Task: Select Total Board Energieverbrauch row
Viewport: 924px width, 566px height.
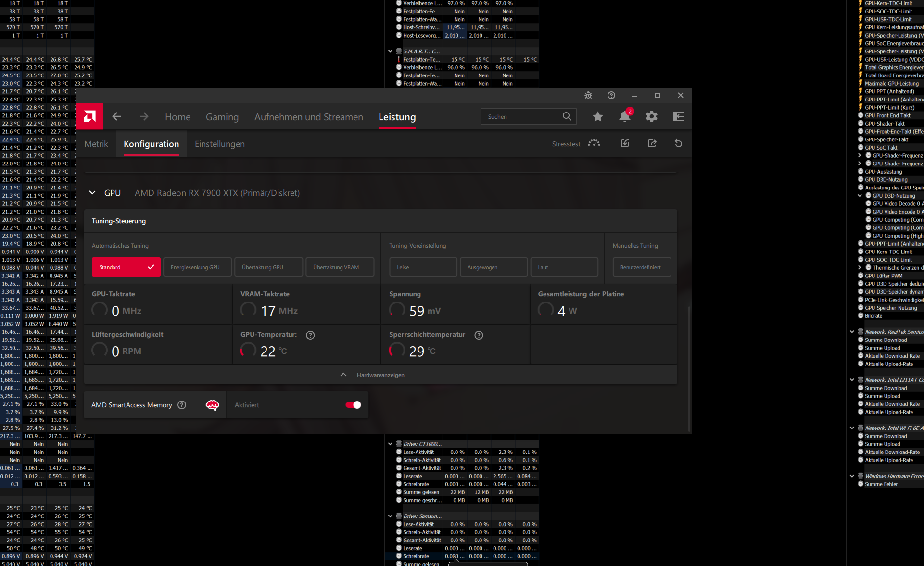Action: point(891,75)
